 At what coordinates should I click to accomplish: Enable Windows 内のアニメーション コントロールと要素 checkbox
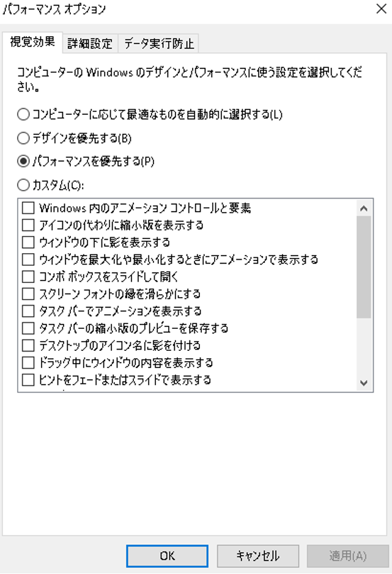point(28,208)
